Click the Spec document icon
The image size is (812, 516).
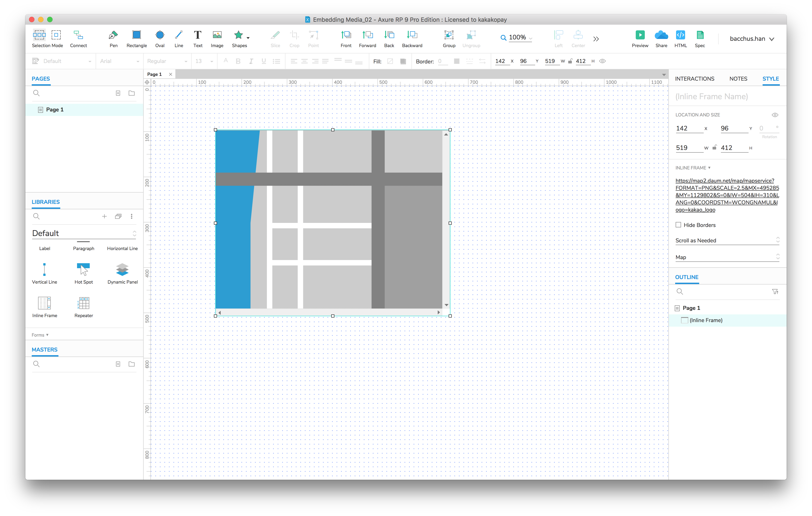pyautogui.click(x=700, y=35)
